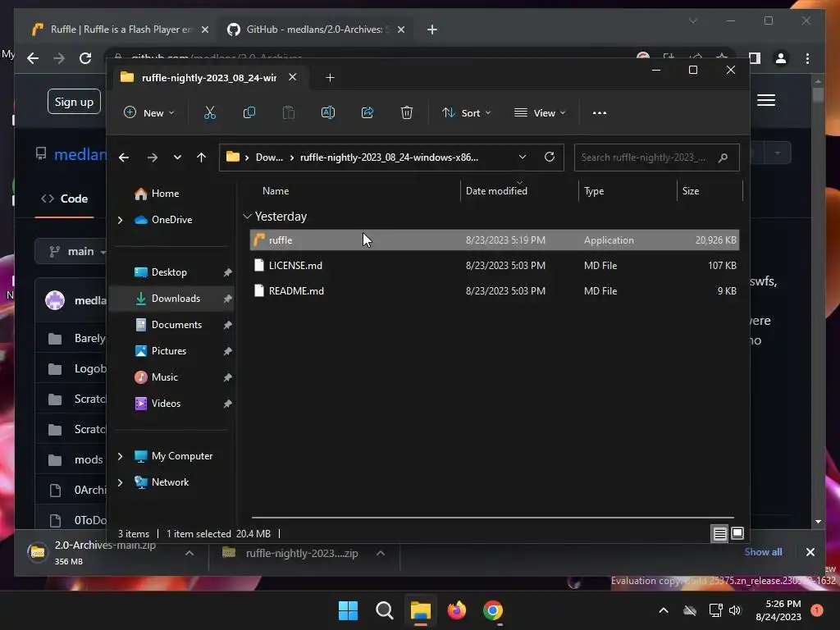Open Chrome three-dot menu
Screen dimensions: 840x630
point(807,58)
